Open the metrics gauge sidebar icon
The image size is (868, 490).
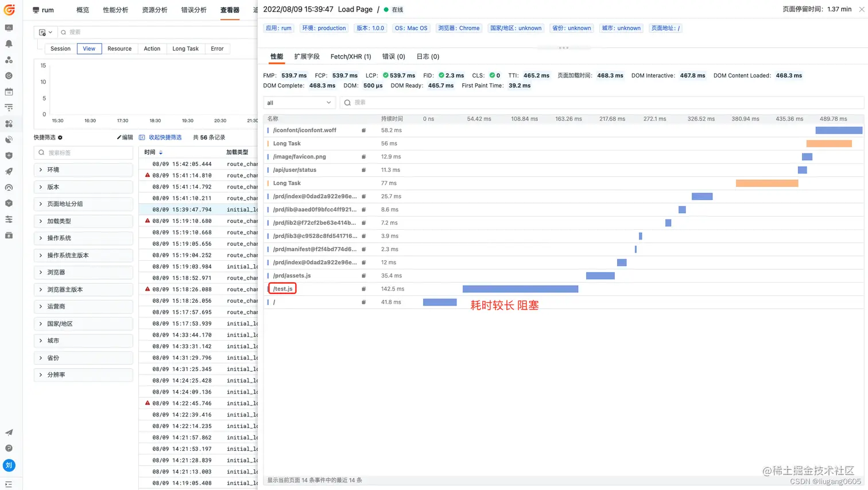[9, 76]
